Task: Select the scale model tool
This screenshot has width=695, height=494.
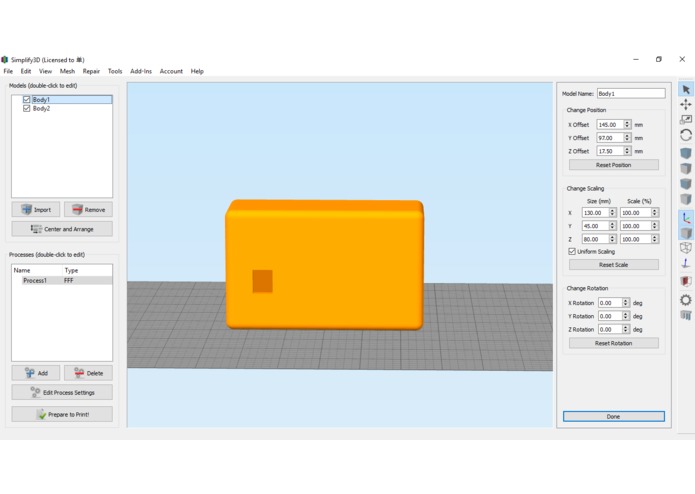Action: [x=686, y=120]
